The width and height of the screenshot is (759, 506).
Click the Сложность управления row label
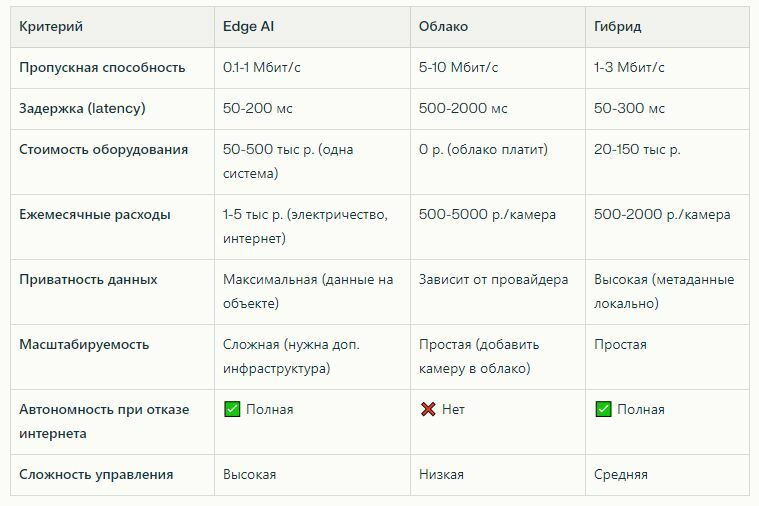[x=96, y=474]
